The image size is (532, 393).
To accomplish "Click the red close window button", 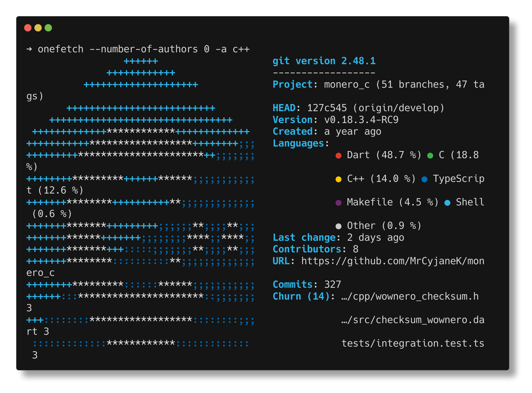I will coord(28,28).
